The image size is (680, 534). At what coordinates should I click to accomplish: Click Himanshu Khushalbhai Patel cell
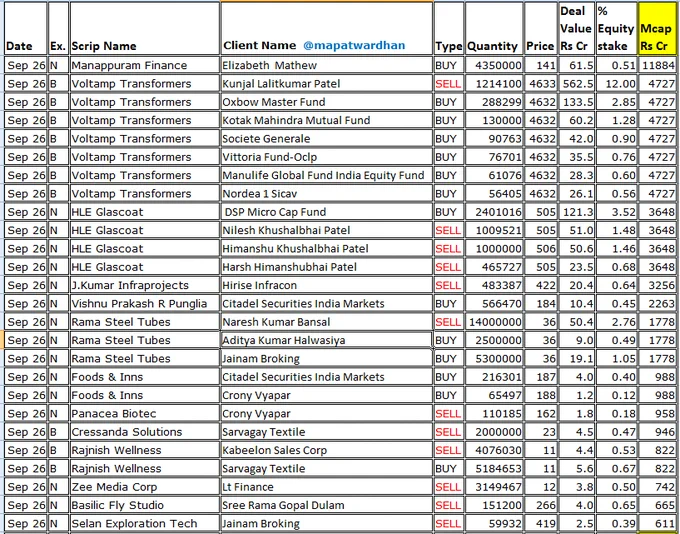(327, 249)
